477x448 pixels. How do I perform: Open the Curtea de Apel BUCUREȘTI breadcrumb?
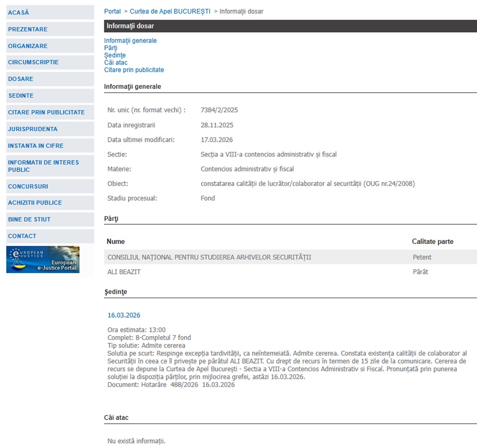coord(170,12)
